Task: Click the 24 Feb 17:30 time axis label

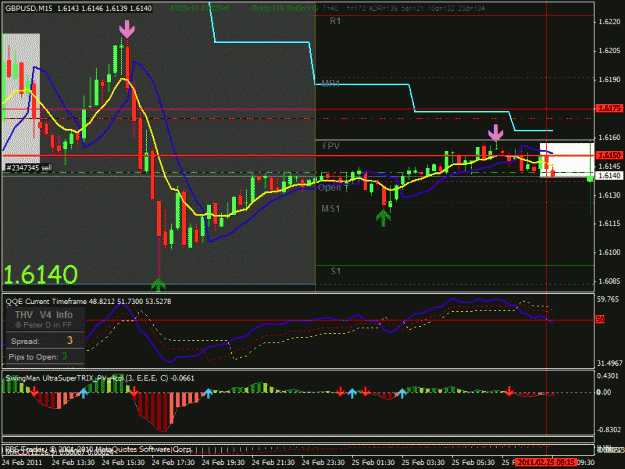Action: 173,463
